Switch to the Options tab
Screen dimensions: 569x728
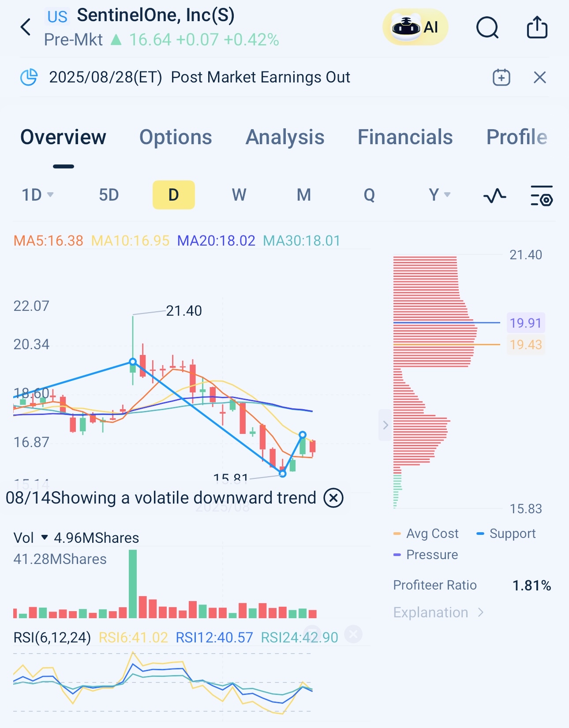pyautogui.click(x=176, y=137)
